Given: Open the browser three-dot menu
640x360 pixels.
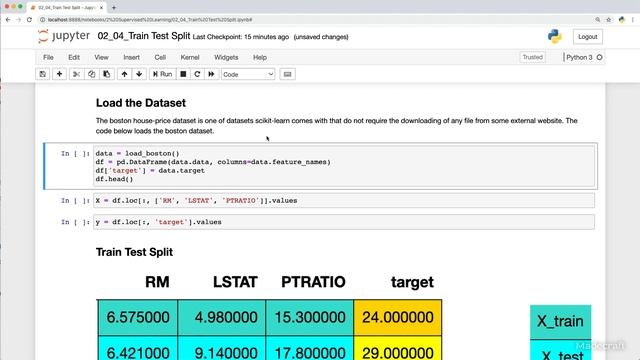Looking at the screenshot, I should click(x=633, y=20).
